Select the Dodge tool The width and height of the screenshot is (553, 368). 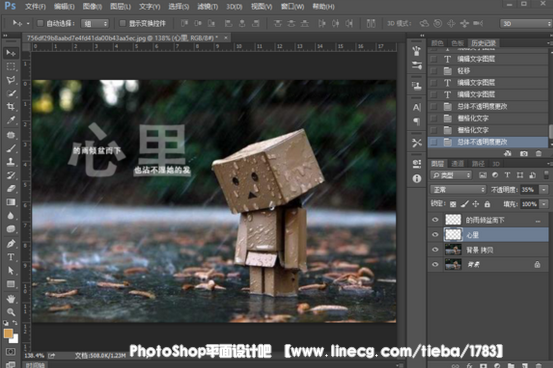click(x=11, y=229)
